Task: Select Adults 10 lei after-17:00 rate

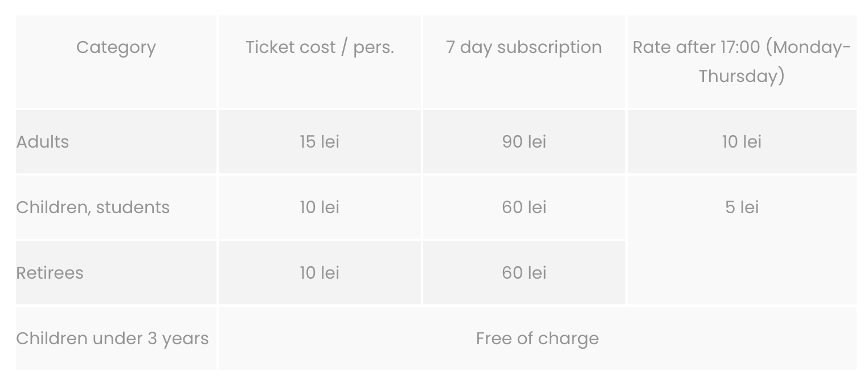Action: pos(742,142)
